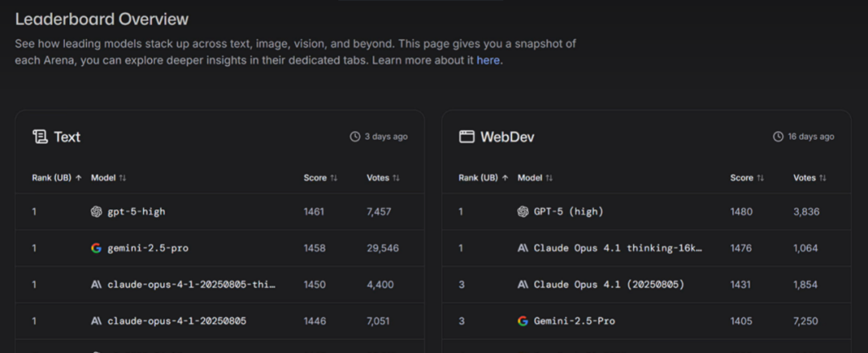Click the '16 days ago' update timestamp

pyautogui.click(x=811, y=137)
